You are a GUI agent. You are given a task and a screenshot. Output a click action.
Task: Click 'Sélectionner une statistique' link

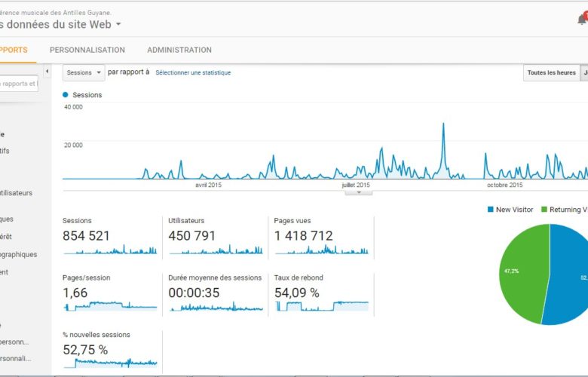(x=193, y=73)
